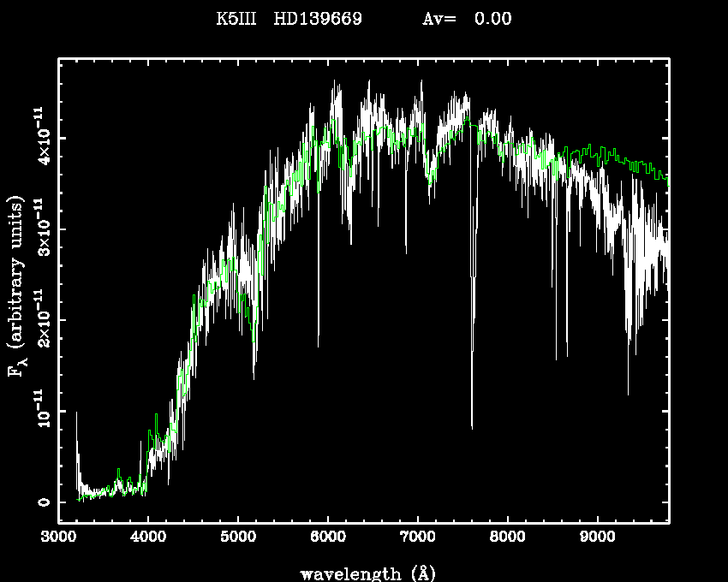728x582 pixels.
Task: Click the 4000 x-axis tick label
Action: pyautogui.click(x=147, y=537)
